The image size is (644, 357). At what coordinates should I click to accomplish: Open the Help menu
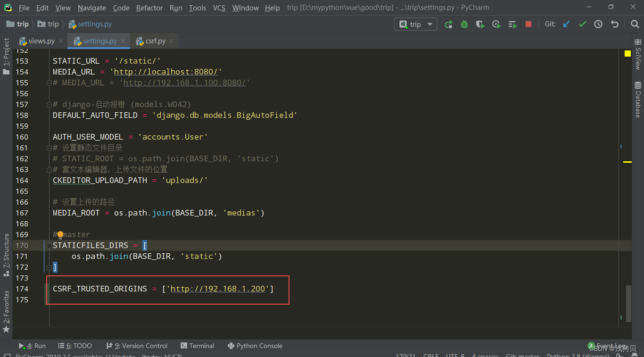[x=272, y=8]
